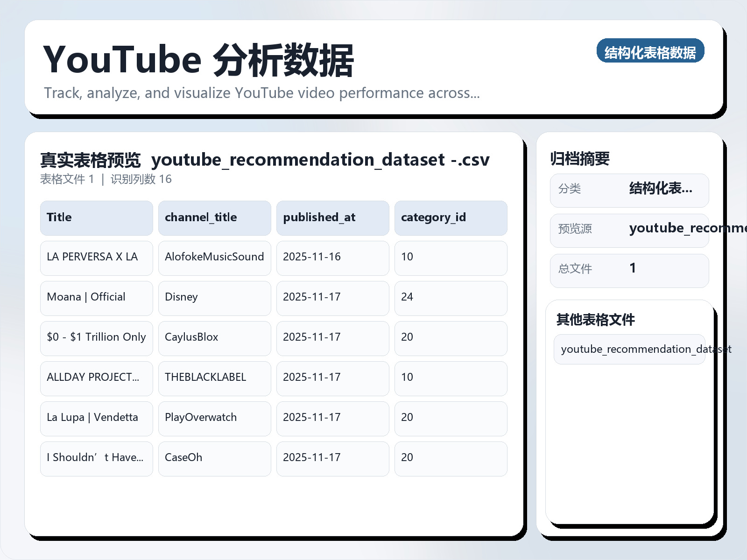
Task: Click the 结构化表格数据 badge in the header
Action: click(x=650, y=51)
